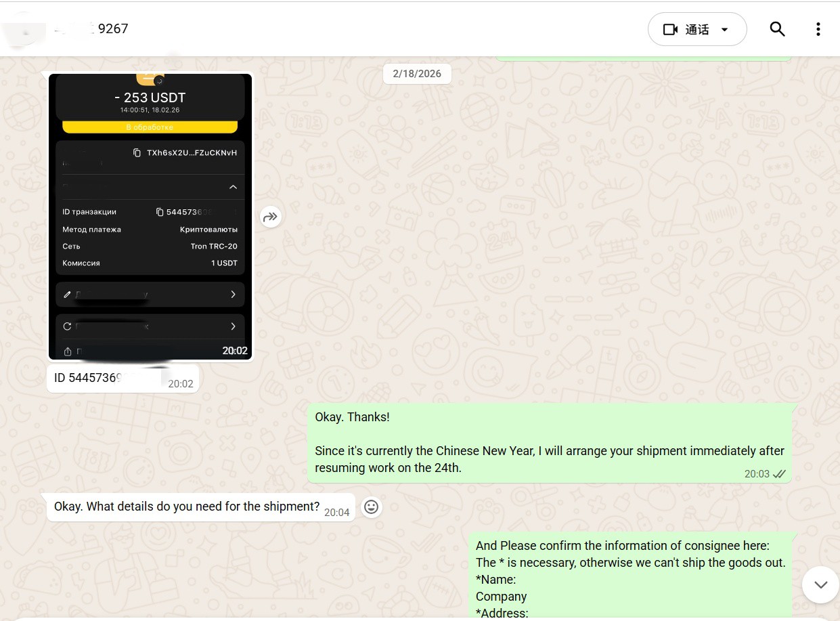The width and height of the screenshot is (840, 621).
Task: Click copy icon beside TXh6sX2U address
Action: click(x=137, y=153)
